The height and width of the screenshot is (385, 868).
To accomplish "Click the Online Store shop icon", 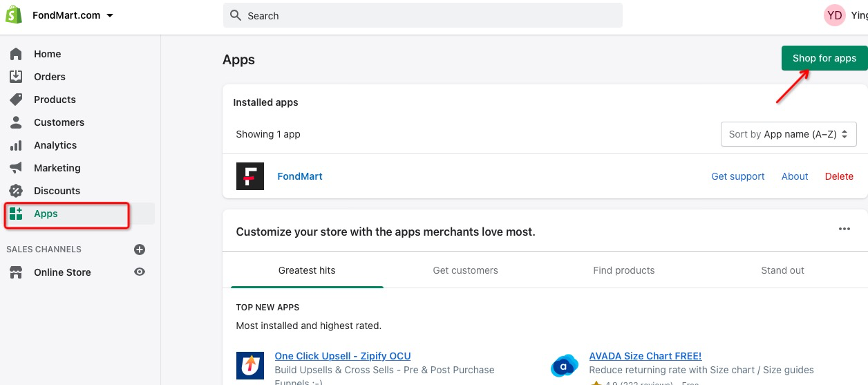I will click(x=16, y=272).
